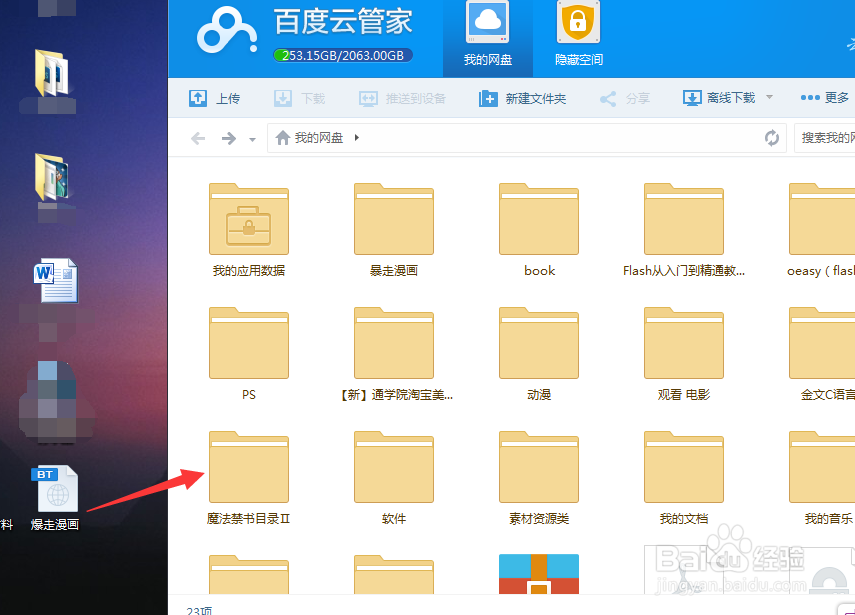Click the 素材资源类 folder label
The image size is (855, 615).
coord(539,518)
